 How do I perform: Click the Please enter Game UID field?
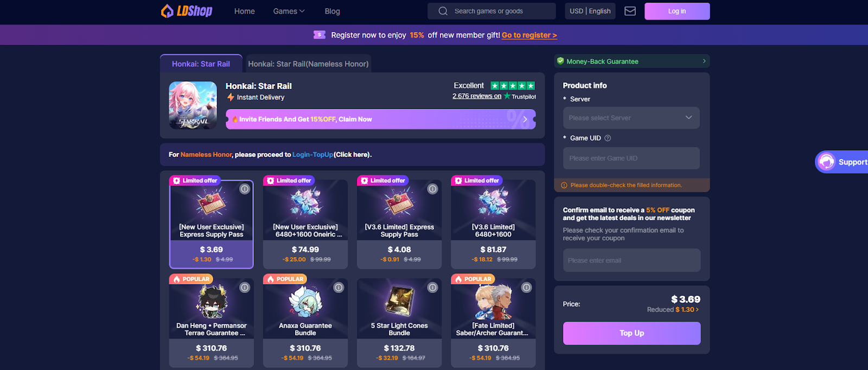pyautogui.click(x=631, y=158)
